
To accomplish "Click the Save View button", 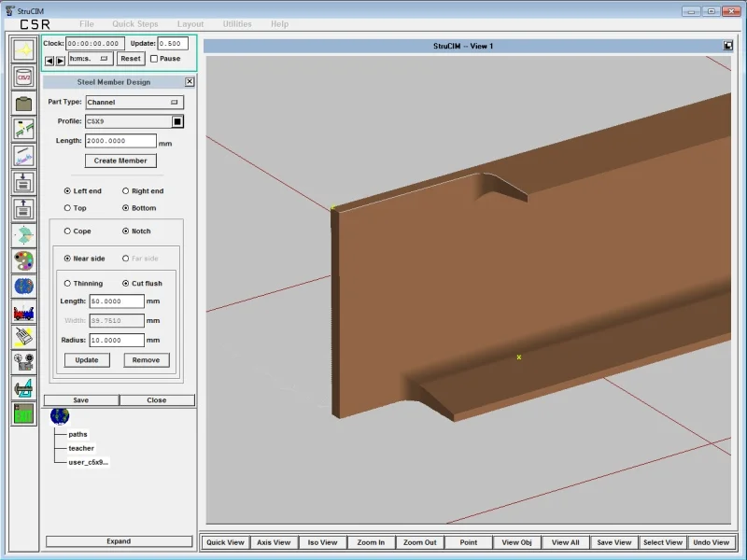I will point(614,542).
